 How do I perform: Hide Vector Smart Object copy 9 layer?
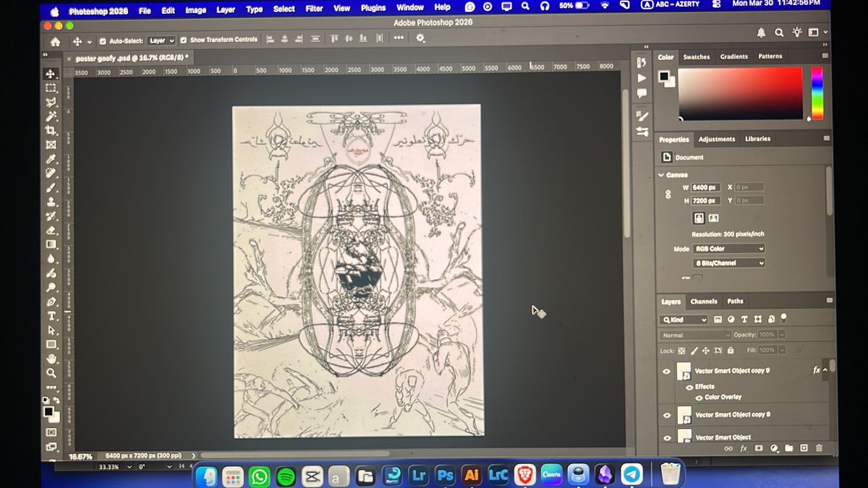click(x=667, y=372)
